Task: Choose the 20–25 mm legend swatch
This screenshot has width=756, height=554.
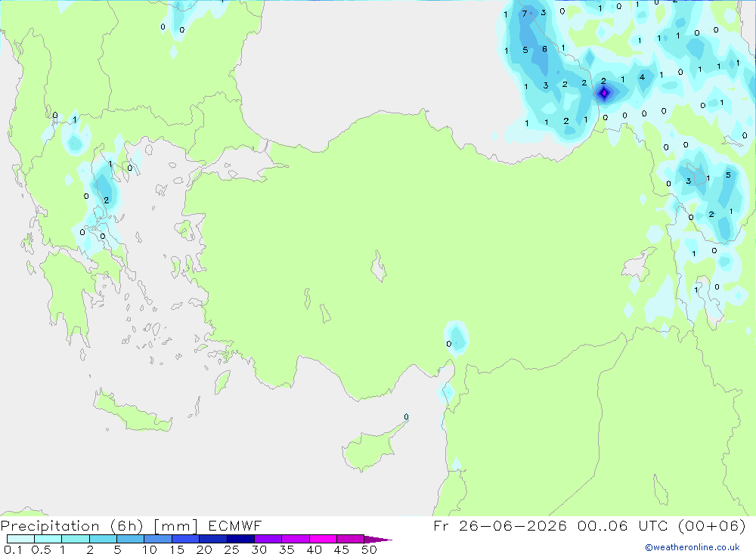Action: tap(213, 539)
